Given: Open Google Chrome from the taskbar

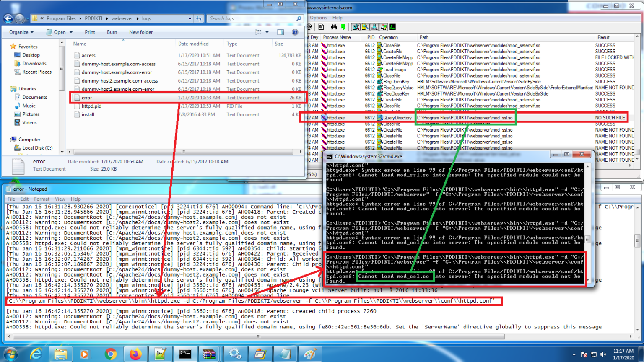Looking at the screenshot, I should tap(110, 354).
